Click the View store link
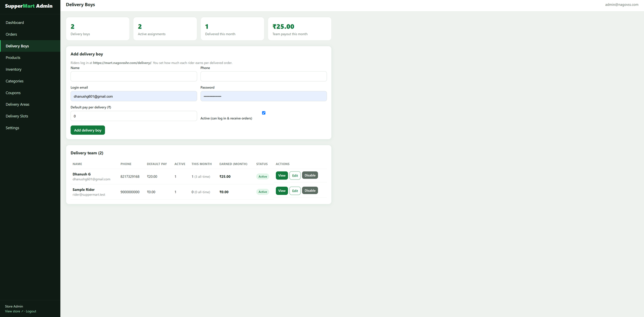This screenshot has width=644, height=317. tap(14, 311)
